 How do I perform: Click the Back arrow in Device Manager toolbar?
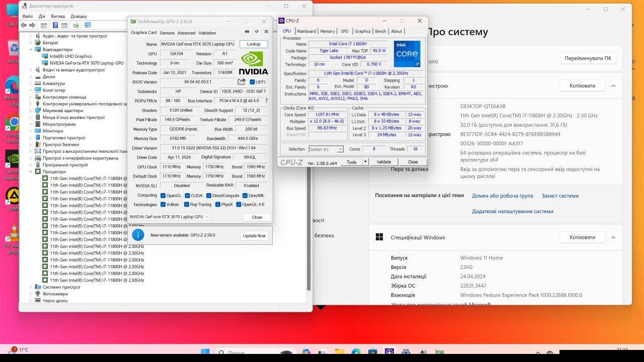pos(24,25)
